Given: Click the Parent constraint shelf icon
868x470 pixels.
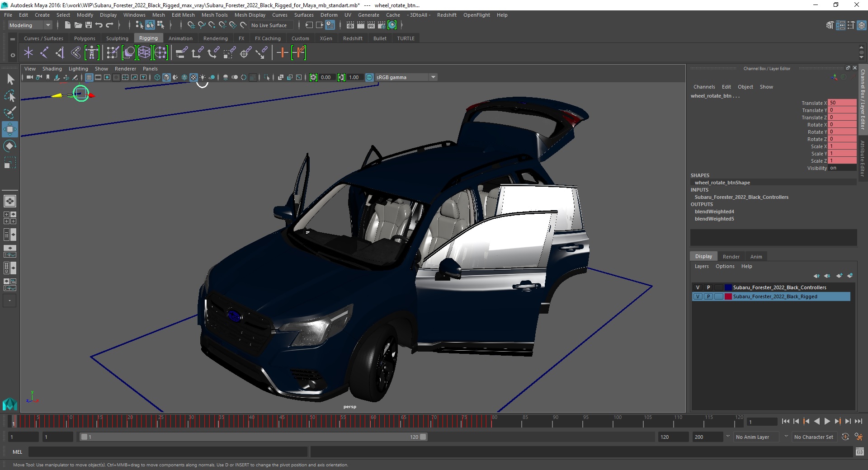Looking at the screenshot, I should tap(181, 53).
